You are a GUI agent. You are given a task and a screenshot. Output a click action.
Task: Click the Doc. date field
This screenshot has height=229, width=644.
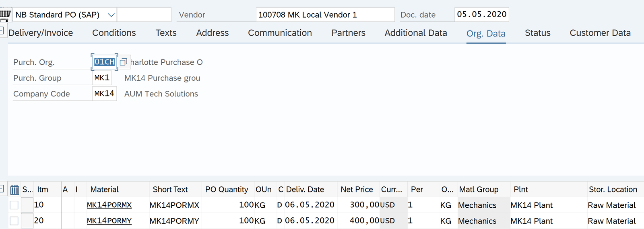(x=481, y=14)
